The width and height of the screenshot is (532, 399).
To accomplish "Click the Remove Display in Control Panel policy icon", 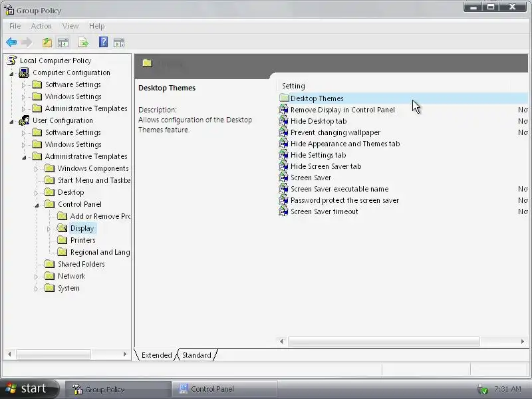I will pyautogui.click(x=283, y=110).
